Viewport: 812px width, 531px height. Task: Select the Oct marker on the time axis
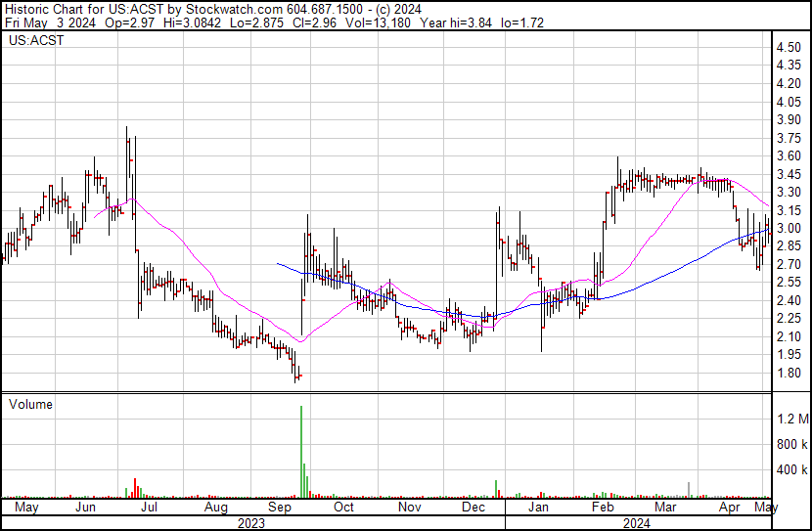[x=343, y=509]
